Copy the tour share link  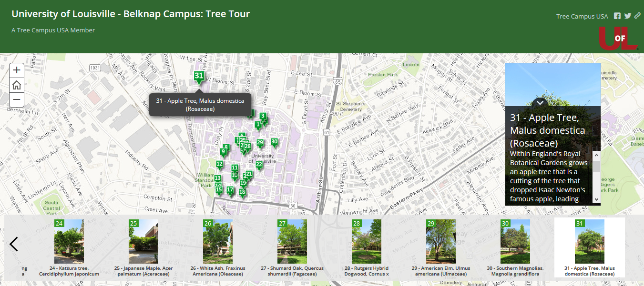pos(637,16)
